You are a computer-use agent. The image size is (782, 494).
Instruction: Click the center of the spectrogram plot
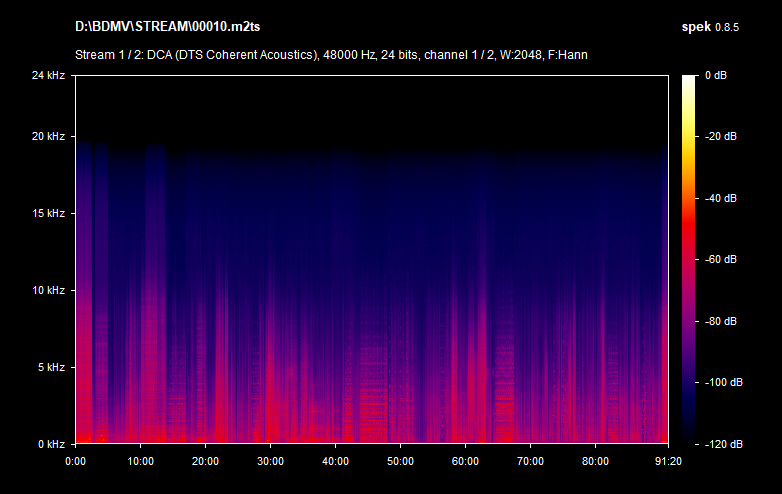371,259
